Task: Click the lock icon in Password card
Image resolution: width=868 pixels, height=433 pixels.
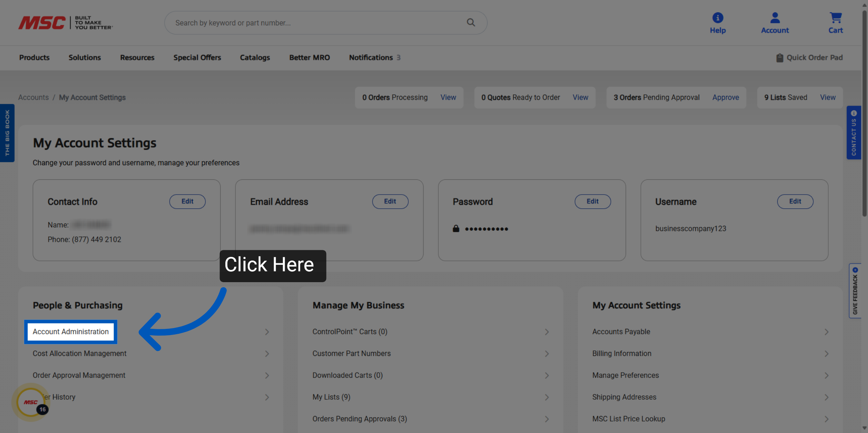Action: tap(456, 228)
